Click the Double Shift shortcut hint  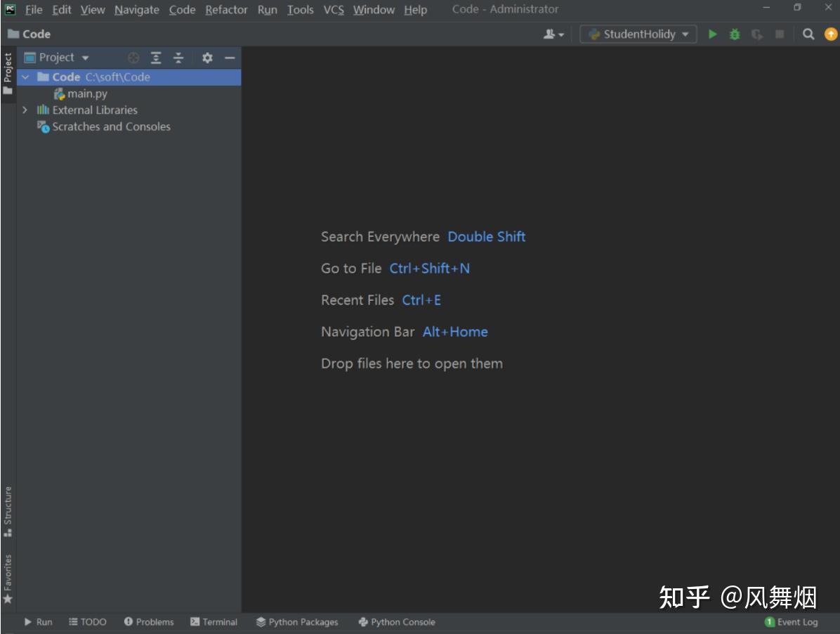click(x=487, y=237)
